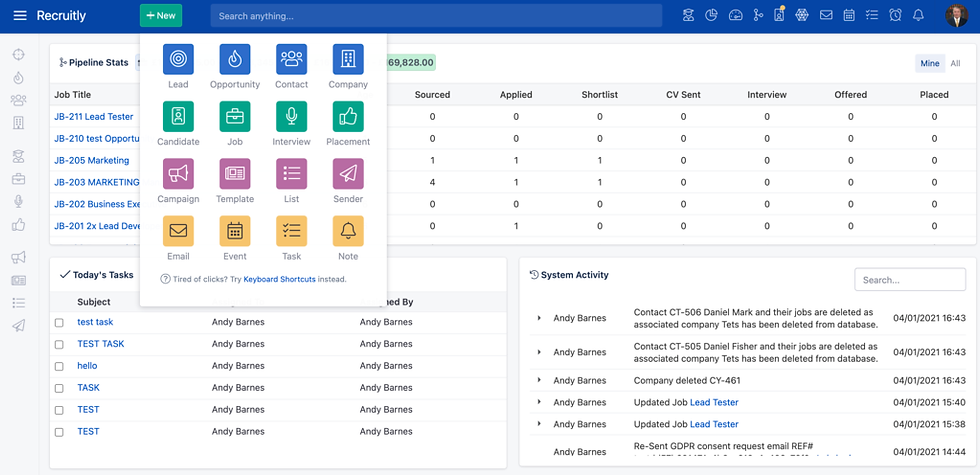The height and width of the screenshot is (475, 980).
Task: Switch Pipeline Stats to Mine
Action: [930, 63]
